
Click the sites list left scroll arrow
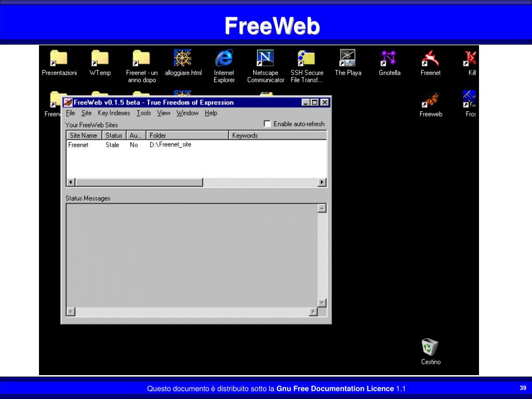tap(71, 182)
